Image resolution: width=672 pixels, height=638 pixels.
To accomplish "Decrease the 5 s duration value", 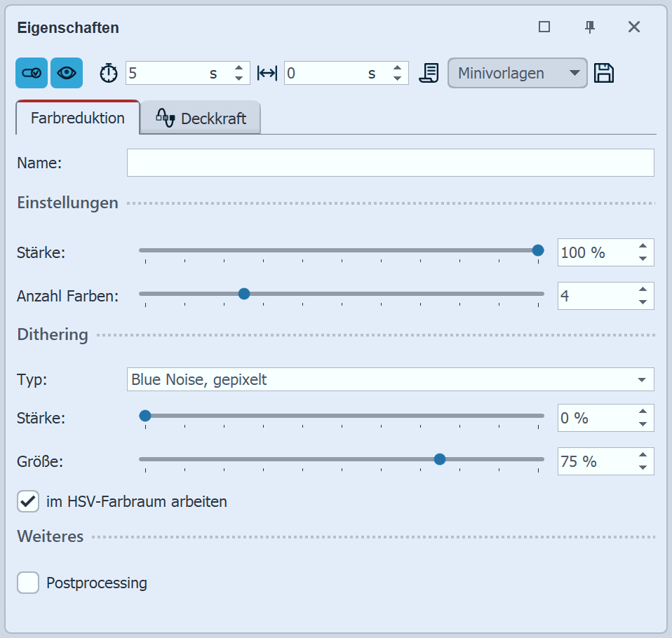I will click(239, 79).
